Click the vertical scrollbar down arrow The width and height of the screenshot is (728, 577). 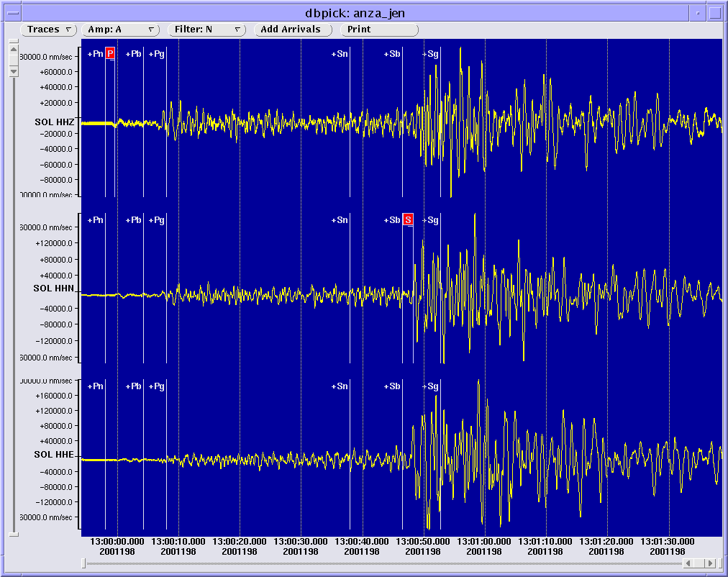coord(14,71)
